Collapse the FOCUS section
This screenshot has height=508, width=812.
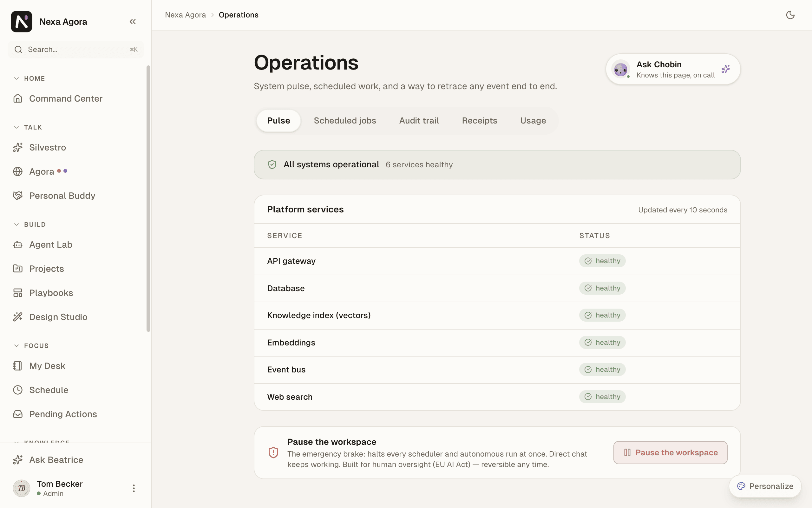[x=16, y=346]
